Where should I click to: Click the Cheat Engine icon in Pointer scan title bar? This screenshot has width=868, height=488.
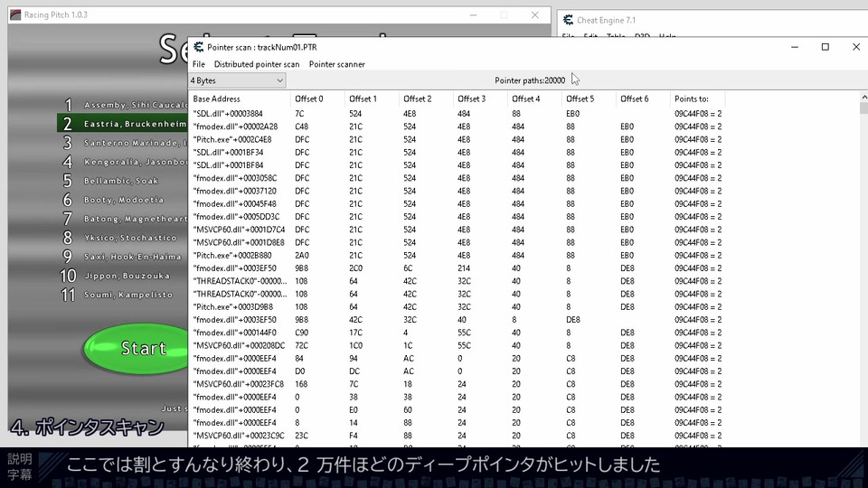198,47
